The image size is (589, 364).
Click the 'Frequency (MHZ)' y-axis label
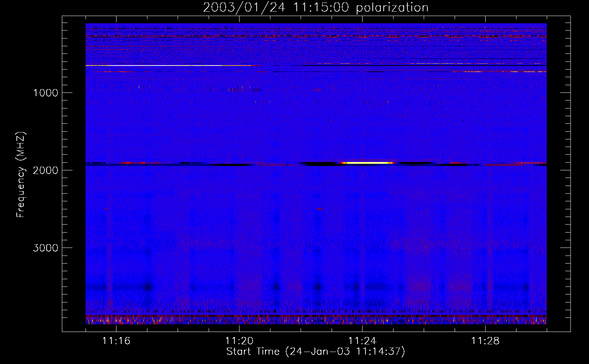point(21,175)
